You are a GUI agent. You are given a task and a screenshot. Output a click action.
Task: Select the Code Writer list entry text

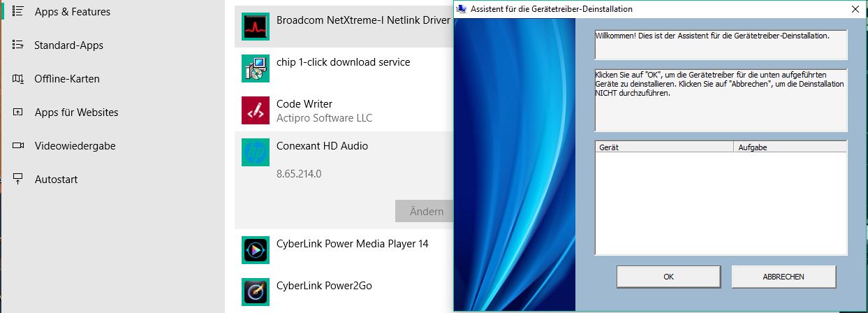tap(304, 104)
